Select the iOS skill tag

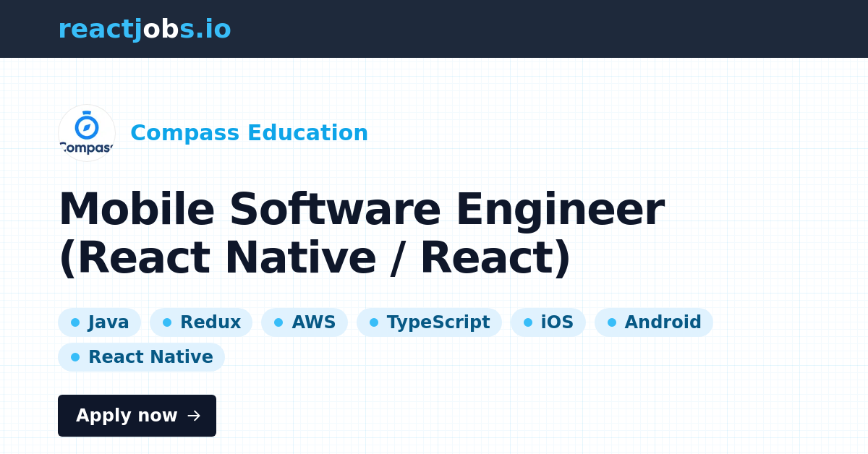pyautogui.click(x=548, y=322)
